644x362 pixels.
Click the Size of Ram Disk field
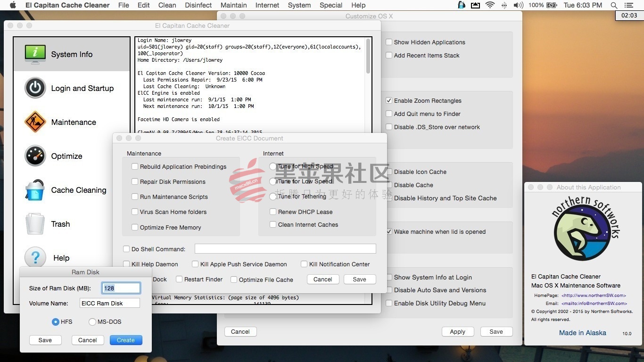click(121, 288)
